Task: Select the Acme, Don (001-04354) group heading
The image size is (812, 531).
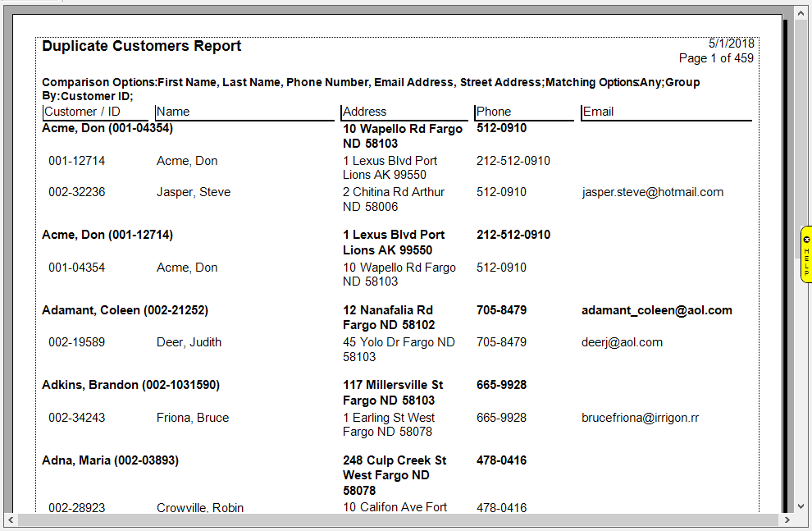Action: coord(107,129)
